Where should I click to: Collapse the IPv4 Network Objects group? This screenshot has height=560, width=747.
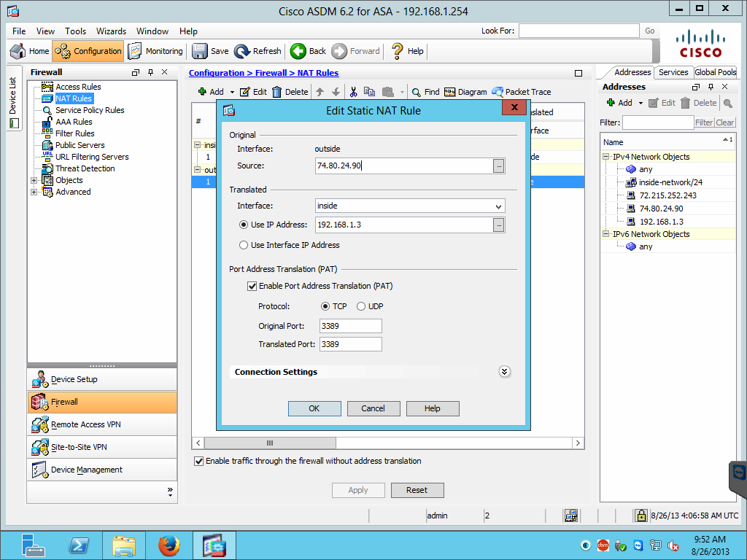(606, 157)
